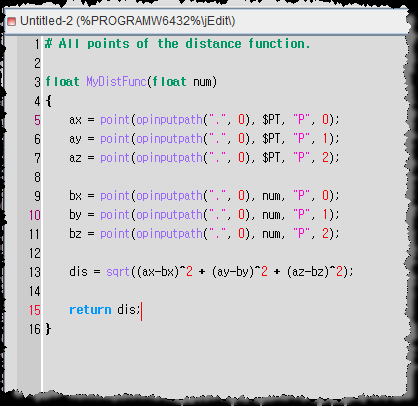418x406 pixels.
Task: Click the "ax" variable on line 5
Action: [x=75, y=119]
